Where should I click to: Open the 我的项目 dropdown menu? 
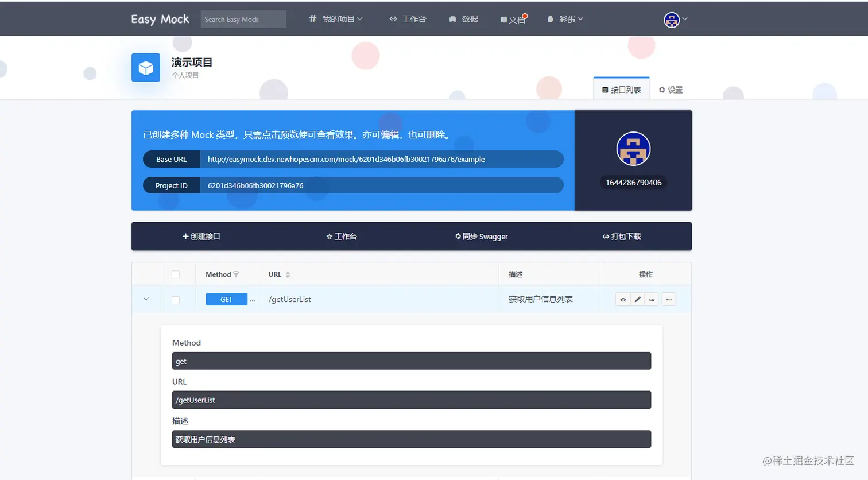[336, 19]
